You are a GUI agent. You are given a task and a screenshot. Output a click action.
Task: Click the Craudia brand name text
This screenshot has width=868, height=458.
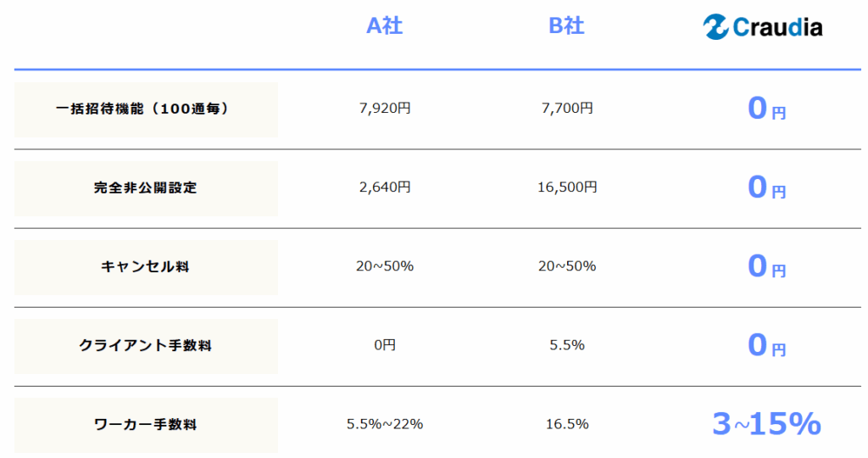tap(777, 27)
